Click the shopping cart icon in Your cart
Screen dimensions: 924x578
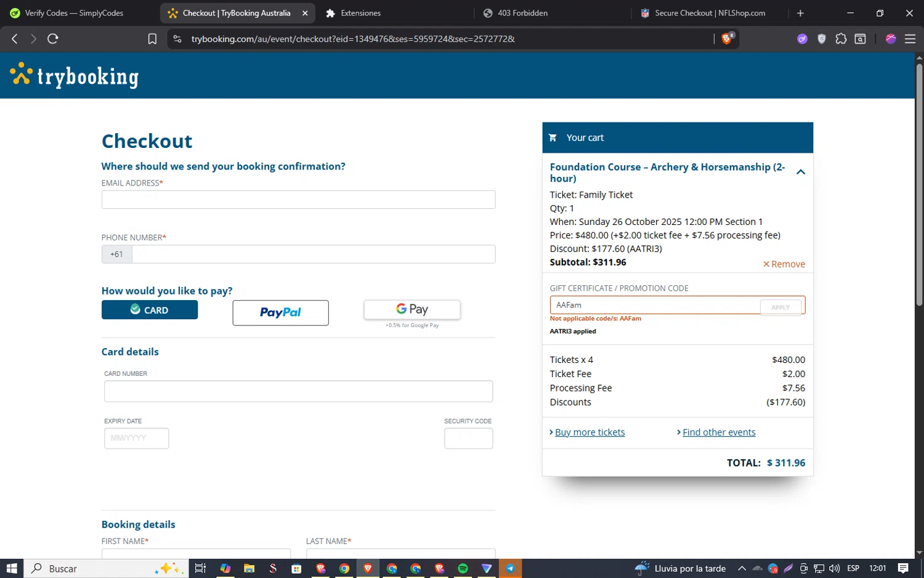(553, 137)
